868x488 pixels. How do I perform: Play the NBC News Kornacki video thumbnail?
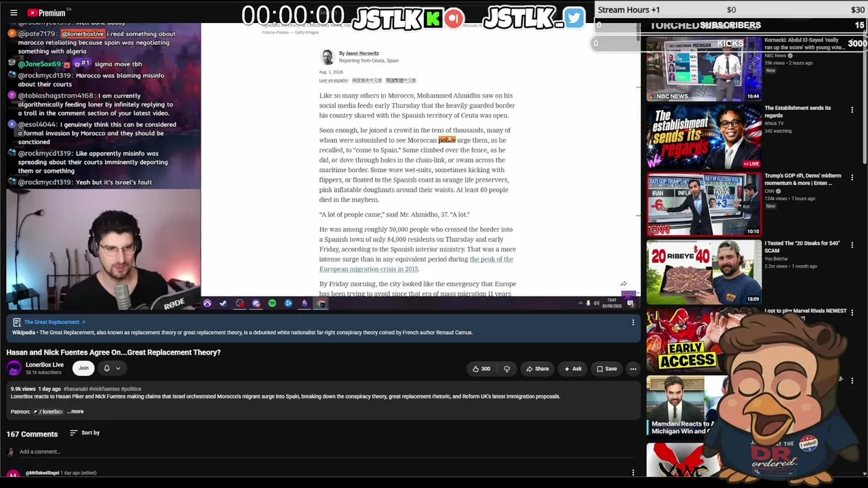pyautogui.click(x=704, y=68)
